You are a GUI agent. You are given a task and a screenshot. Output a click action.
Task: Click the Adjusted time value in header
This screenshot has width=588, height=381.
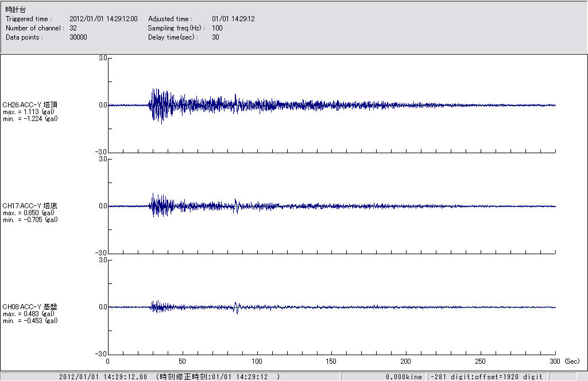pos(233,19)
